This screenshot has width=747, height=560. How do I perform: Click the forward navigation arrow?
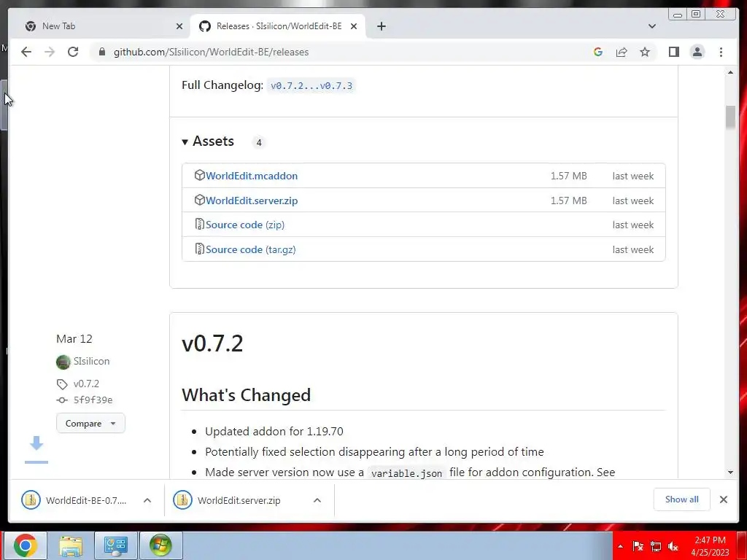pyautogui.click(x=50, y=52)
